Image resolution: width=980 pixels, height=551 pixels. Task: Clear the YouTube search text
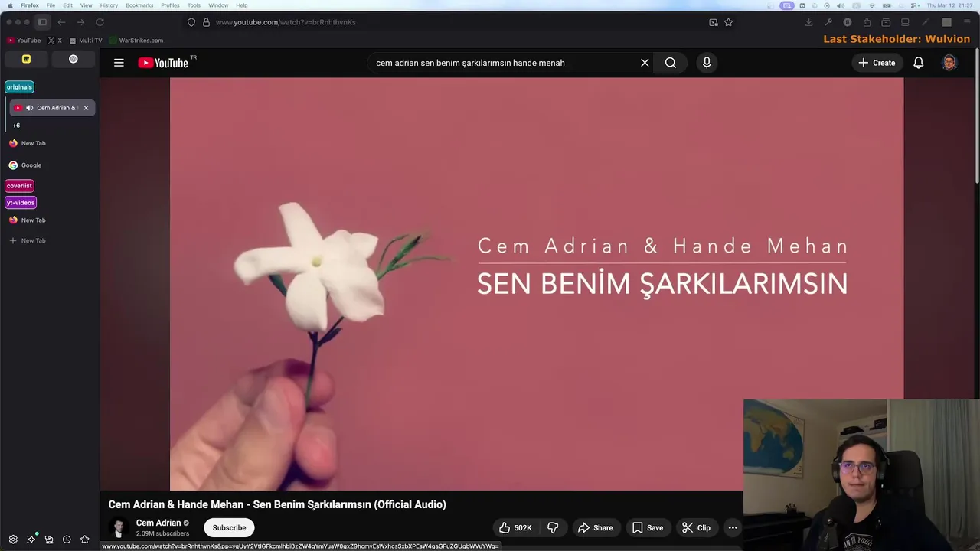click(x=645, y=63)
